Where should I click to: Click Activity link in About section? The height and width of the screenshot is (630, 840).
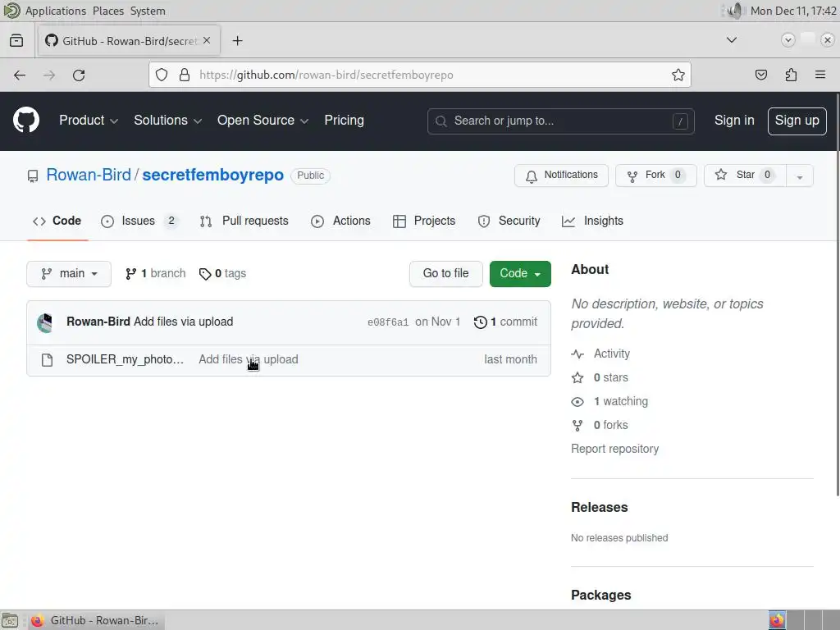pyautogui.click(x=611, y=354)
